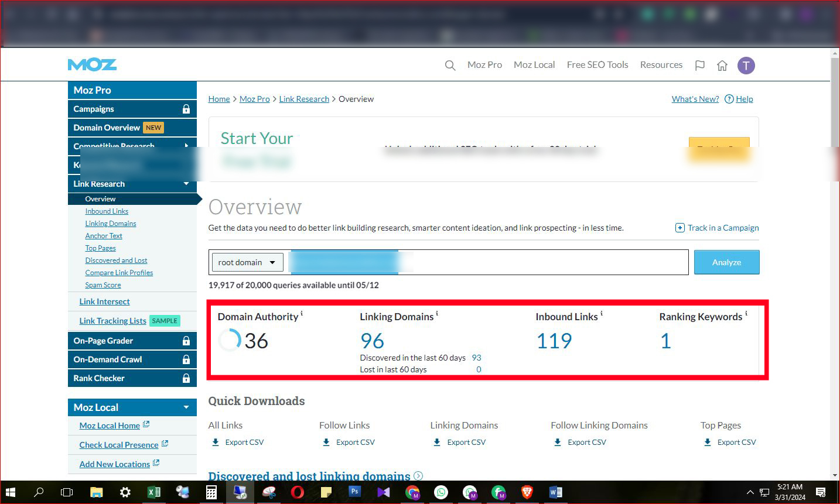Click the Domain Authority progress gauge
The image size is (840, 504).
[x=228, y=340]
